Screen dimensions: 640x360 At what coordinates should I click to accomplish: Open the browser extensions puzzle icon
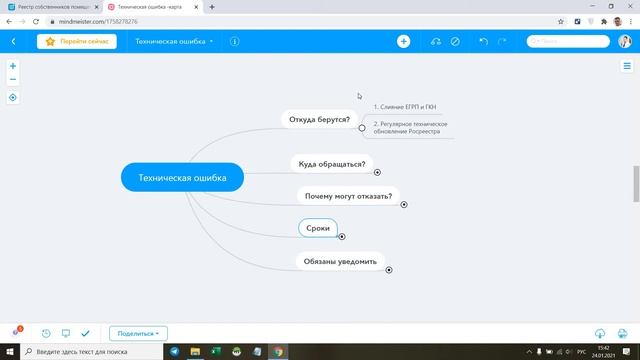pyautogui.click(x=604, y=22)
